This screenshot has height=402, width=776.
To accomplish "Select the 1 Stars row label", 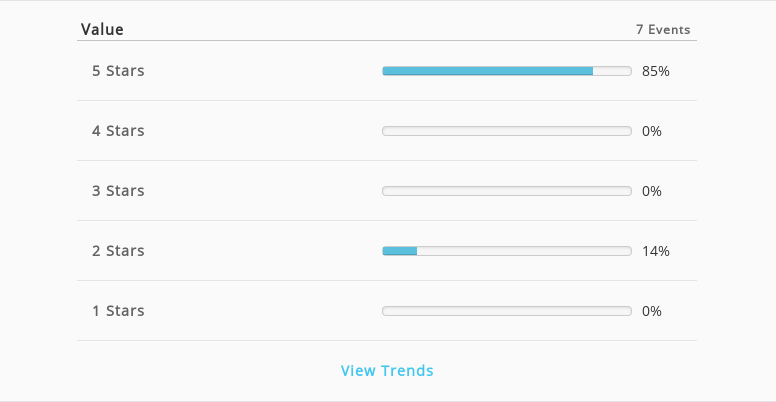I will click(x=118, y=311).
